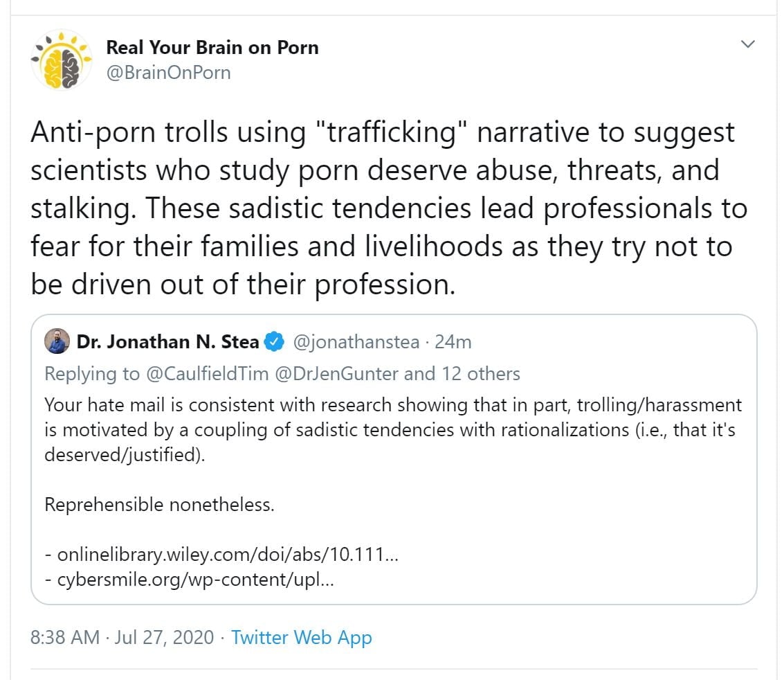Open the Real Your Brain on Porn display name
Screen dimensions: 784x680
(x=212, y=48)
